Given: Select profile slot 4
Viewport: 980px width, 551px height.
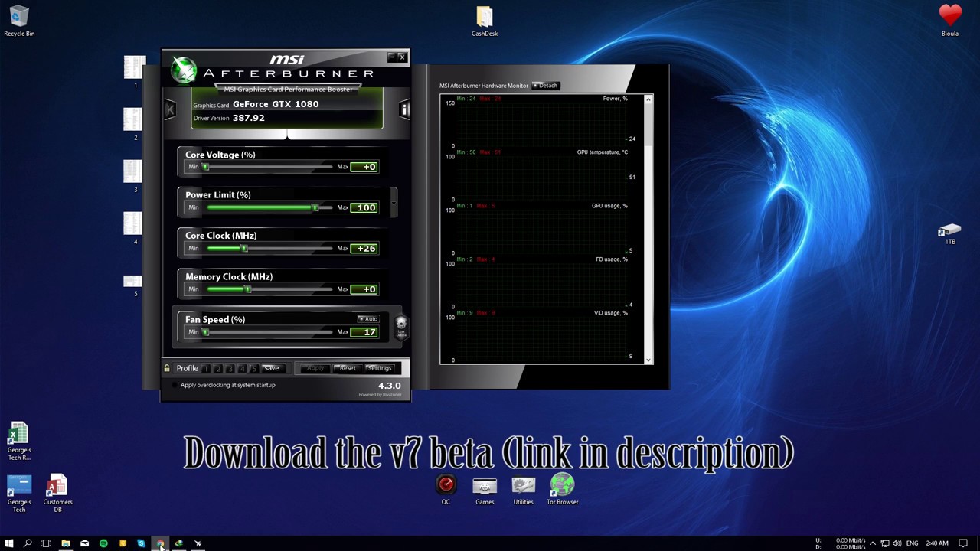Looking at the screenshot, I should [x=242, y=368].
